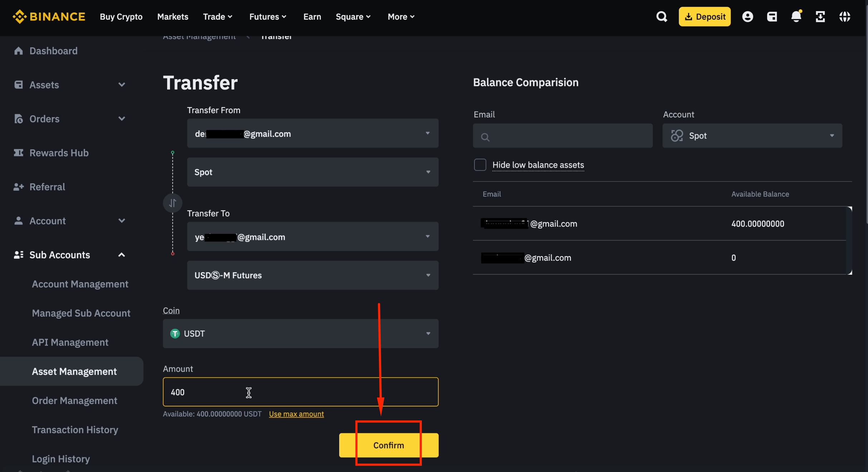Screen dimensions: 868x472
Task: Open the language/region globe icon
Action: 845,16
